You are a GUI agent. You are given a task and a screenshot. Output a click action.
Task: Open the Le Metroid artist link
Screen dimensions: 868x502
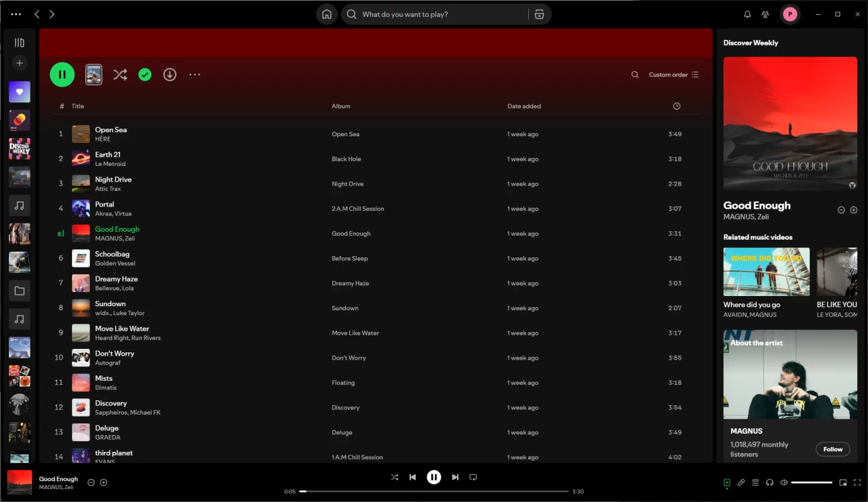pyautogui.click(x=110, y=164)
